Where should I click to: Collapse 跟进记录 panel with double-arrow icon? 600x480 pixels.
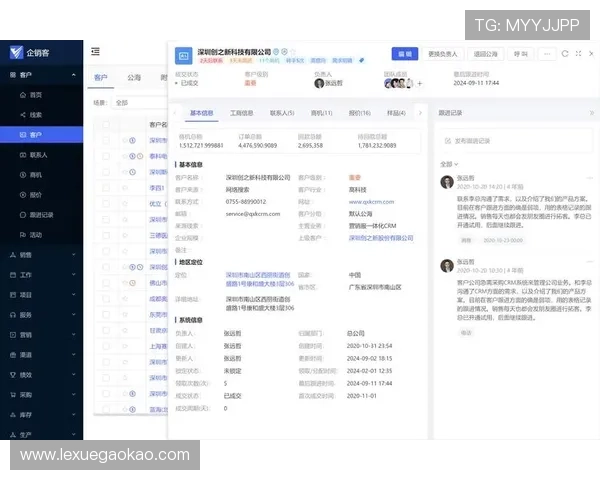point(592,113)
